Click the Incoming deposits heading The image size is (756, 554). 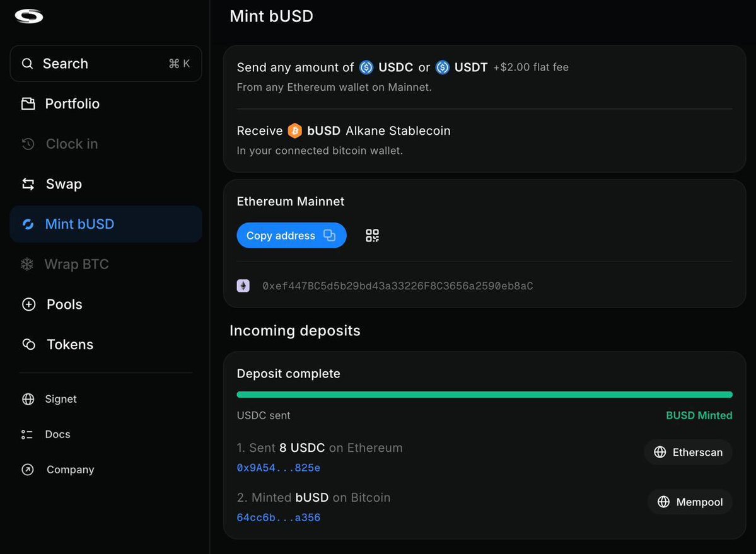point(295,330)
